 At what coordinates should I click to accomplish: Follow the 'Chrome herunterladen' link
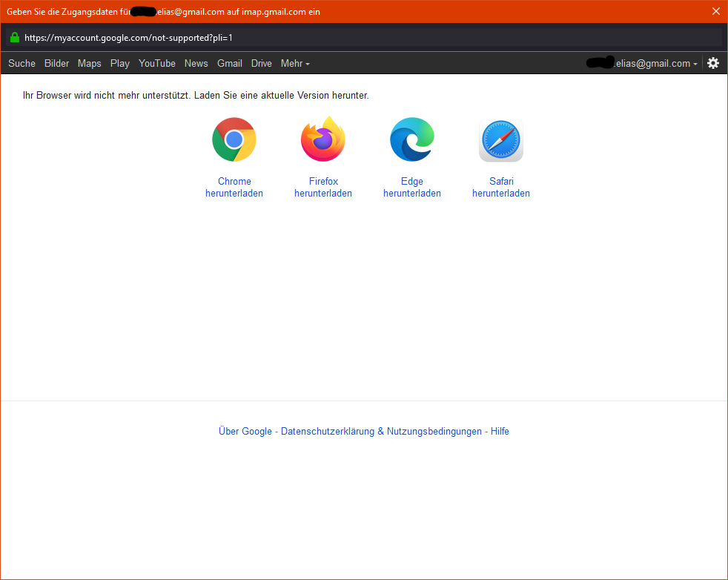pyautogui.click(x=234, y=187)
